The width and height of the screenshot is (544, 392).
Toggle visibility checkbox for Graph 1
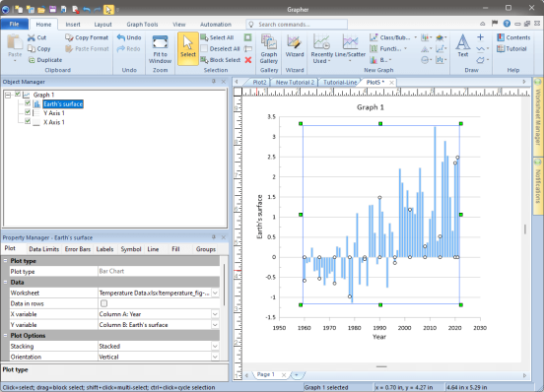point(18,95)
